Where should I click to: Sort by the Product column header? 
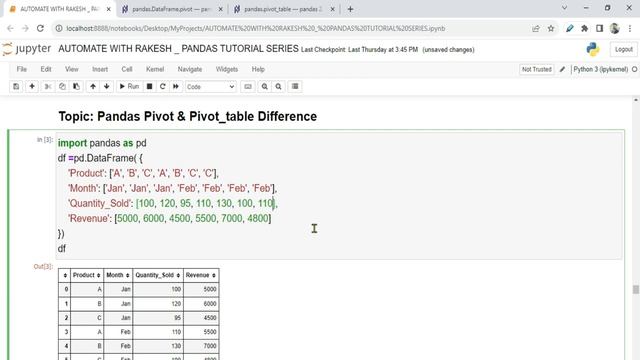[x=87, y=276]
